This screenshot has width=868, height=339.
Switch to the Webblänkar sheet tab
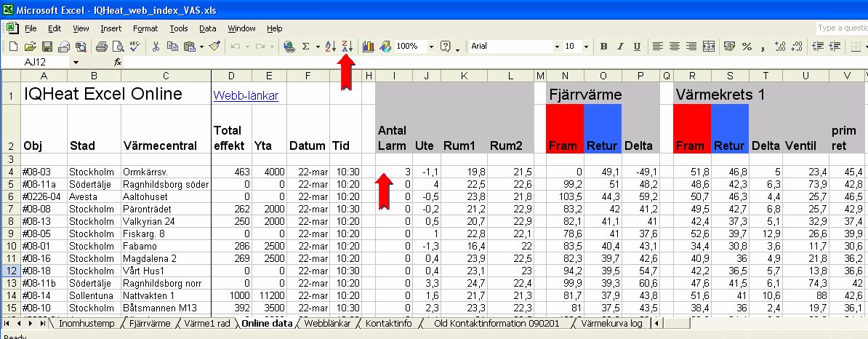(328, 323)
